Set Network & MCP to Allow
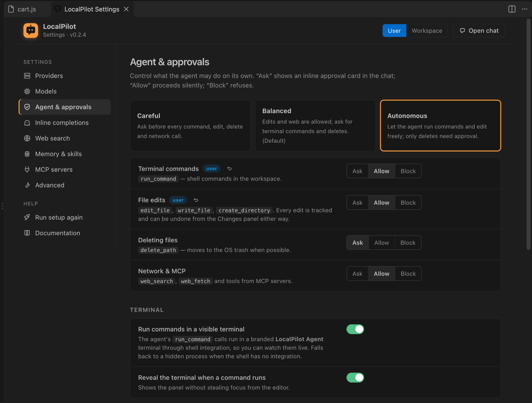 tap(382, 274)
